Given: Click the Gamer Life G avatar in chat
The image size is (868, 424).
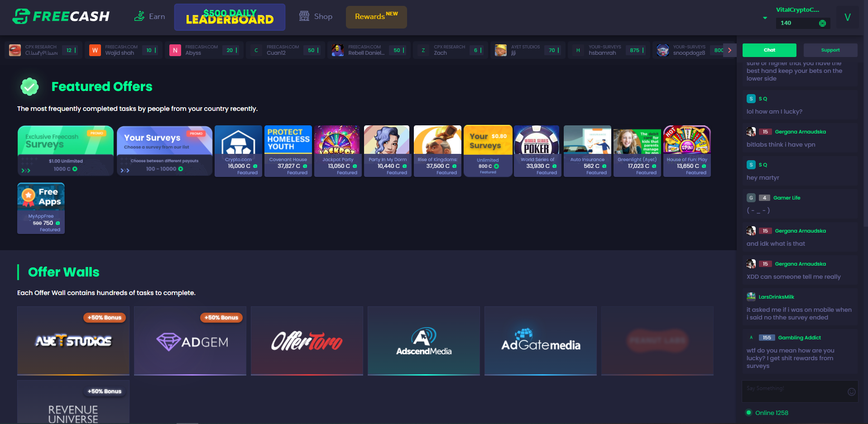Looking at the screenshot, I should point(751,198).
